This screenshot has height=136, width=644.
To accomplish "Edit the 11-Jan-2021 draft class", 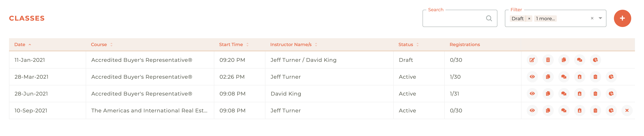I will (x=532, y=60).
